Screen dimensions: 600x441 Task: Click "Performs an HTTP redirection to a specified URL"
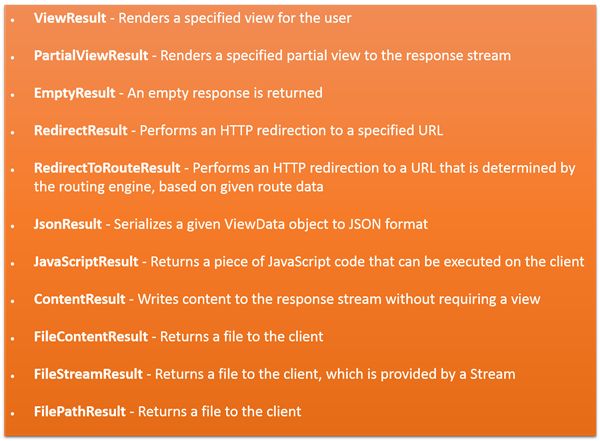point(291,130)
